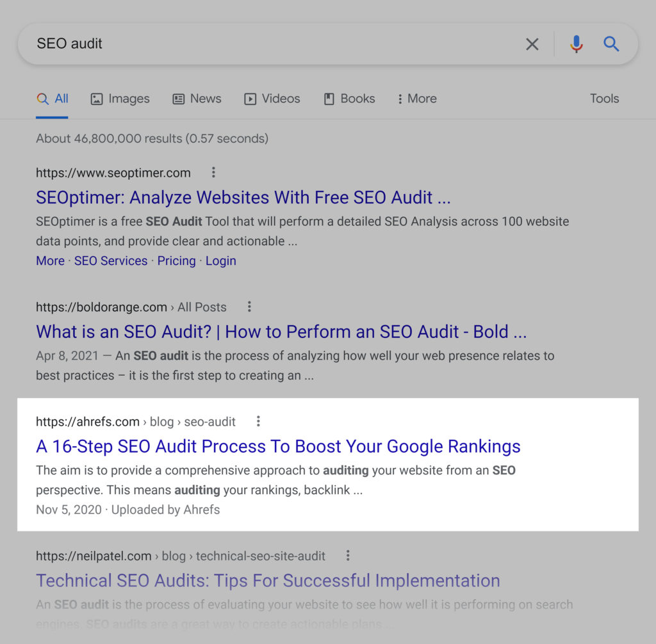
Task: Open the SEOptimer Pricing sitelink
Action: click(176, 261)
